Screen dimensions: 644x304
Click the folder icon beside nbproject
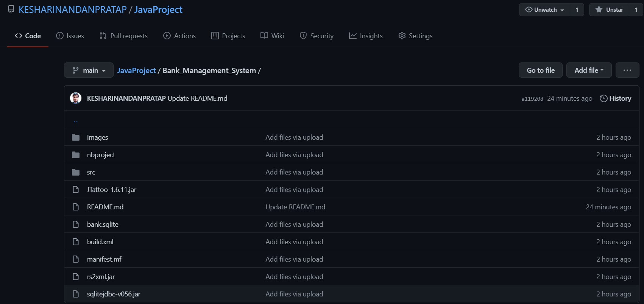tap(76, 155)
